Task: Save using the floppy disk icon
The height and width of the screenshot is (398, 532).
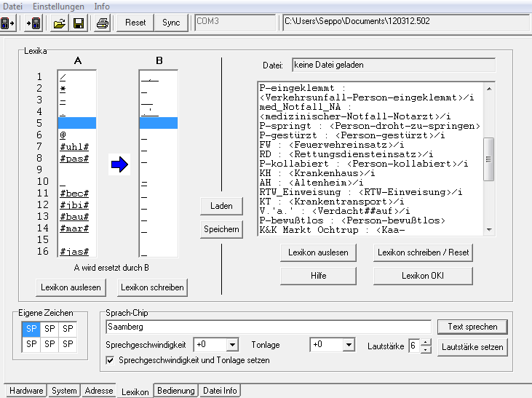Action: click(x=77, y=23)
